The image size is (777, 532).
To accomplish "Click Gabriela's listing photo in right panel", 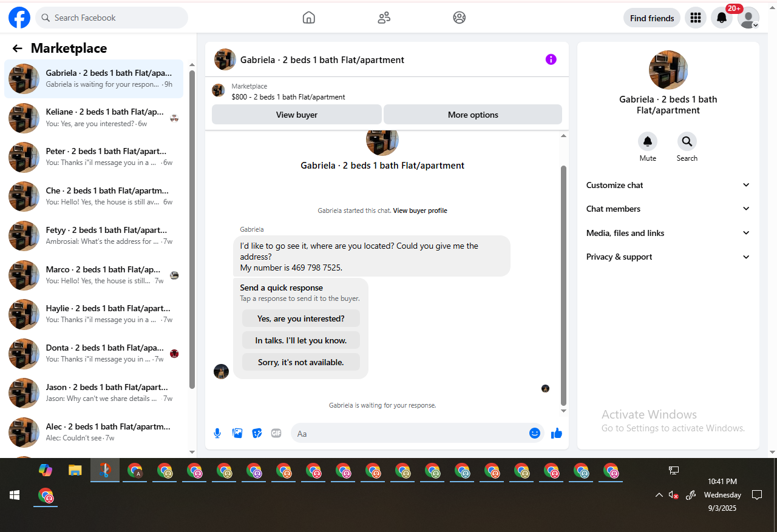I will [x=668, y=70].
